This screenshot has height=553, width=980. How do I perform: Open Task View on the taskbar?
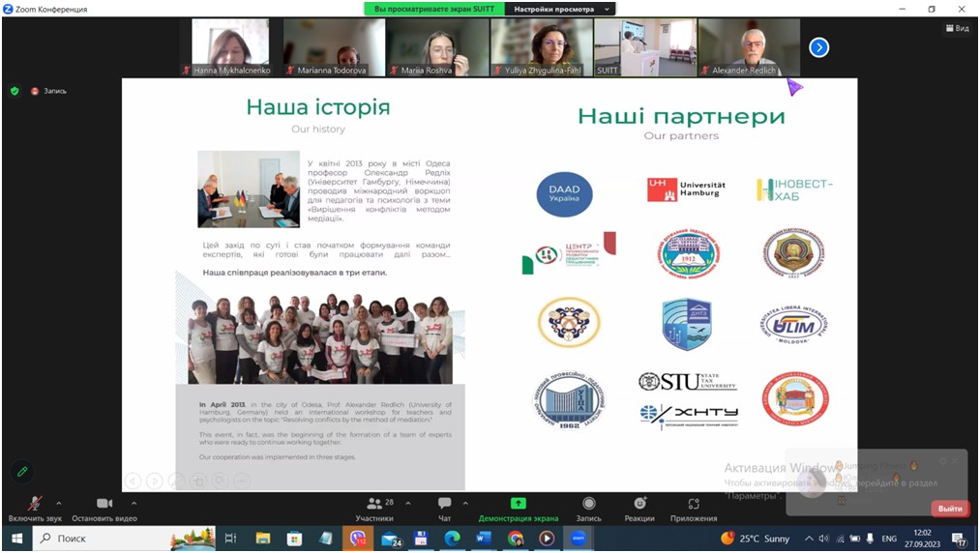(x=230, y=538)
